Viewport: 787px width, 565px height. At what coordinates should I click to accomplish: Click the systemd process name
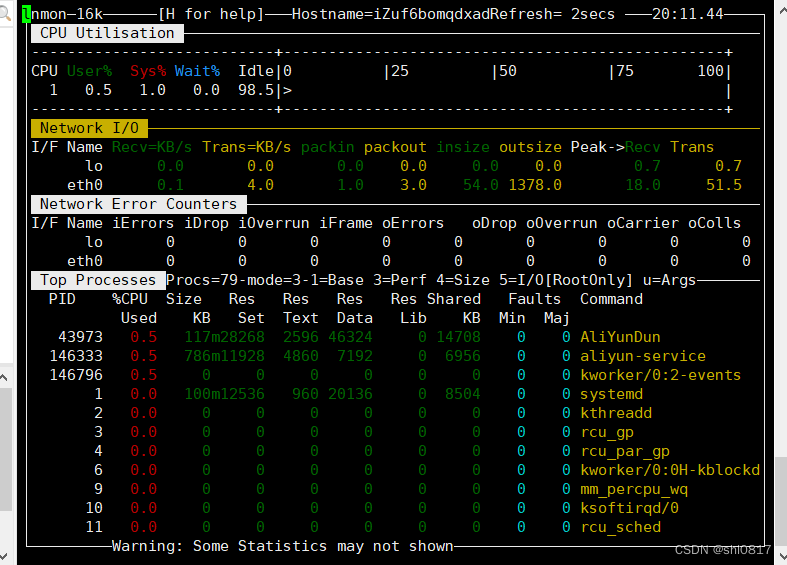click(x=611, y=394)
